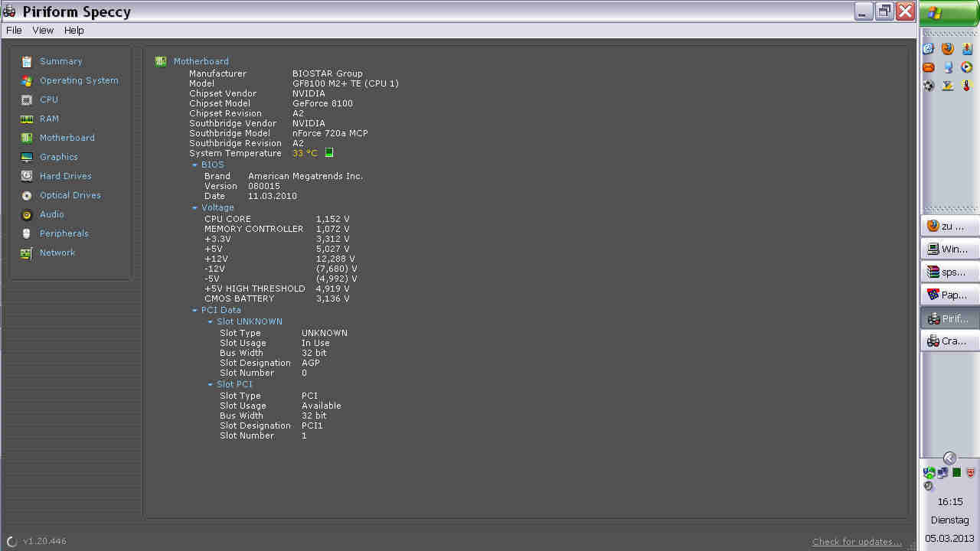Click the Motherboard heading link in main panel
Viewport: 980px width, 551px height.
pyautogui.click(x=201, y=61)
